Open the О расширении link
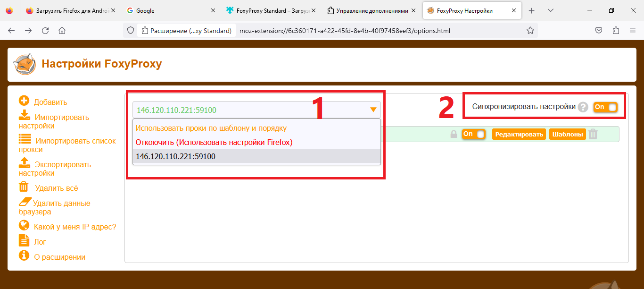Screen dimensions: 644x289 click(x=59, y=257)
